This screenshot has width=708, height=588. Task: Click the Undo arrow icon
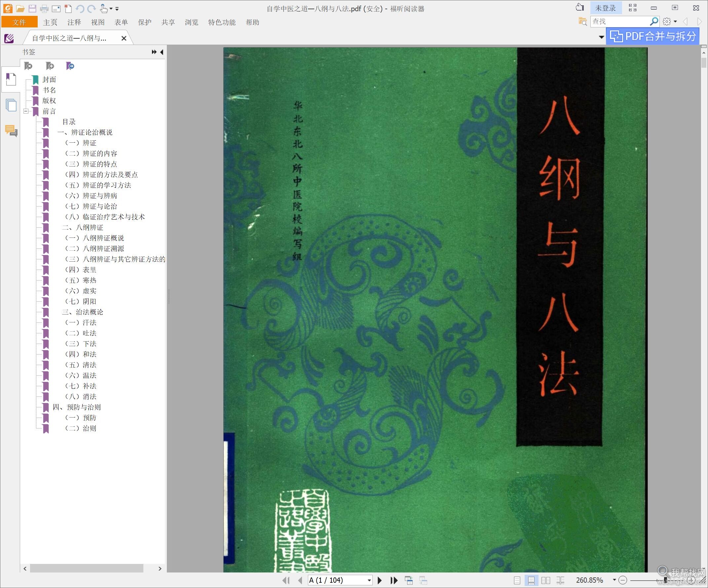80,9
